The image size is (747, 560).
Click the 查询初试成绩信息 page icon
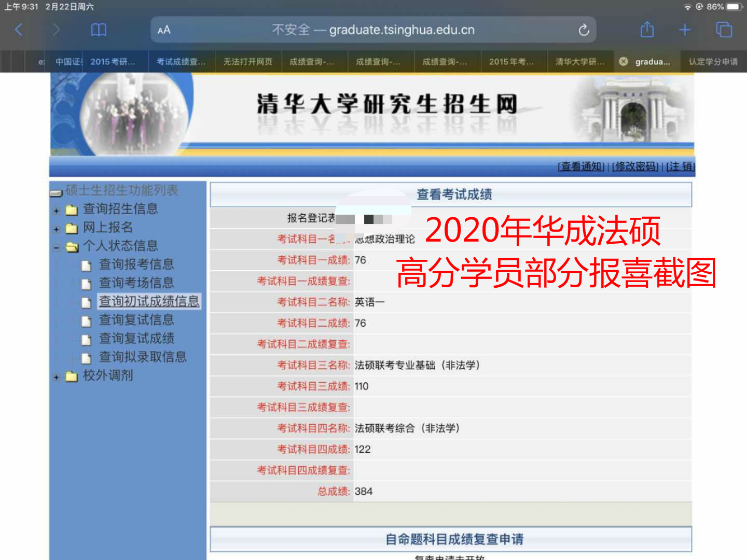tap(87, 302)
